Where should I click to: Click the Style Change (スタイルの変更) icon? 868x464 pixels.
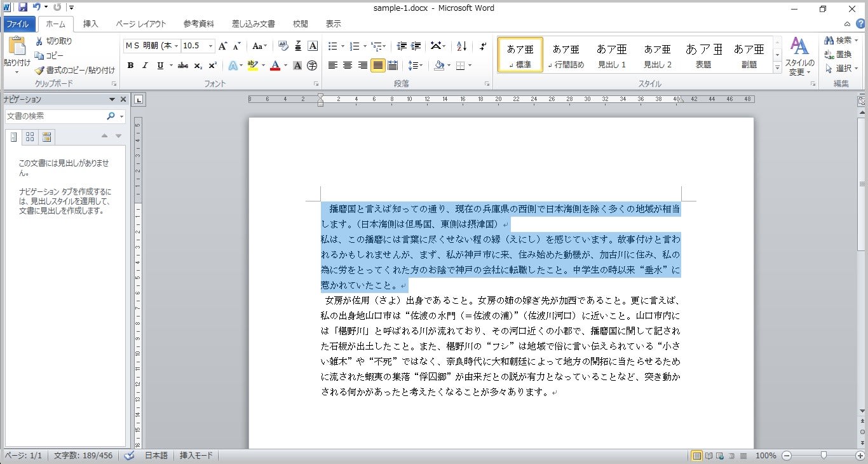799,56
